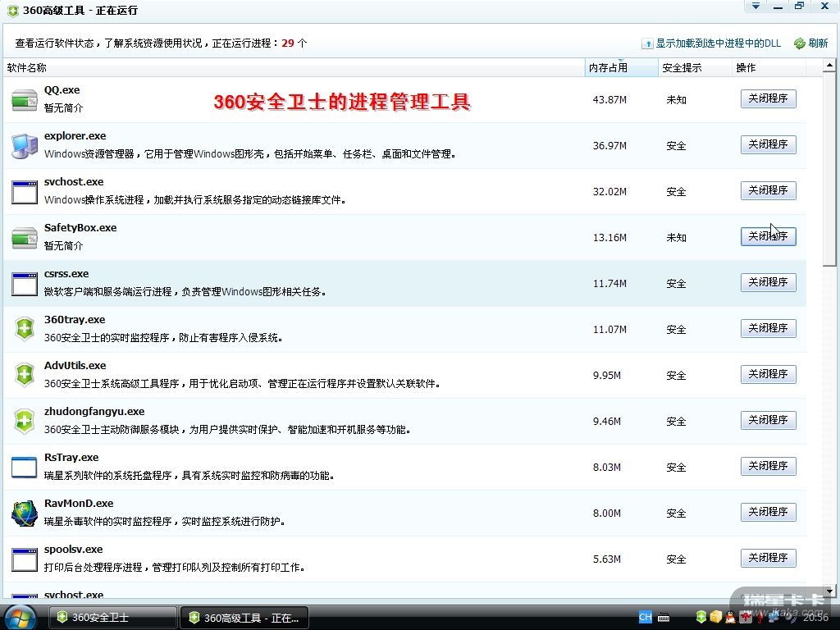
Task: Close the QQ.exe program with 关闭程序
Action: (x=768, y=98)
